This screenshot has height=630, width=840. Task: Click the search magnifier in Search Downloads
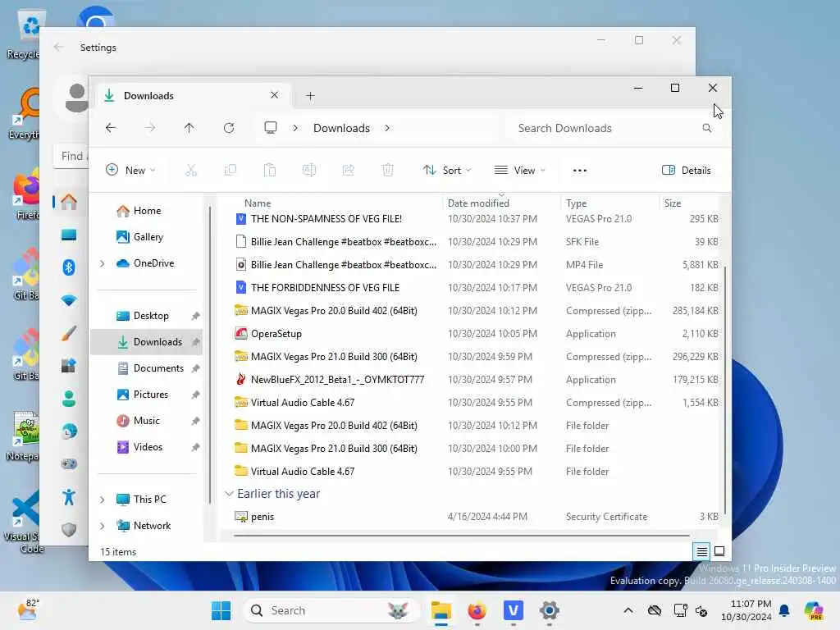[707, 128]
